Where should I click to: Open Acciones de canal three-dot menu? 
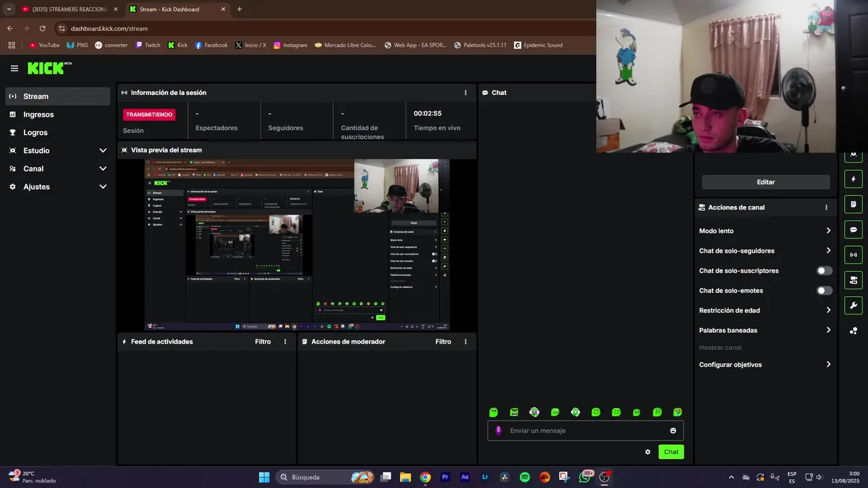(826, 207)
